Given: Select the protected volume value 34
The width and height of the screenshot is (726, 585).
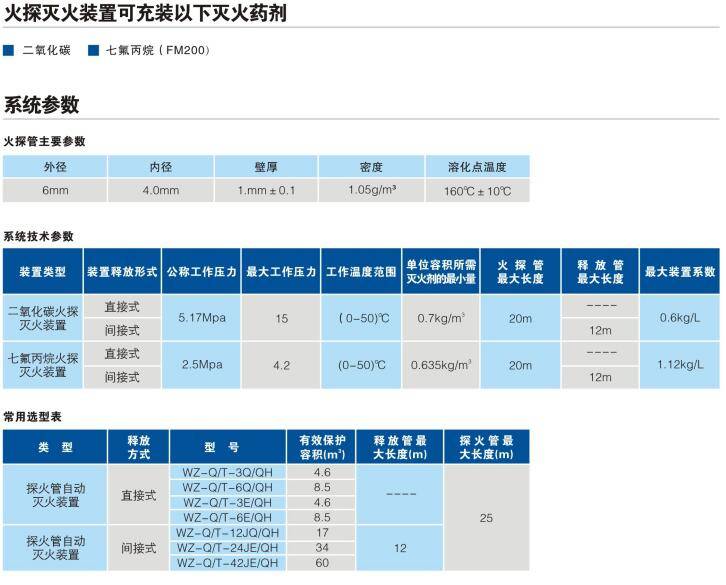Looking at the screenshot, I should pyautogui.click(x=322, y=547).
